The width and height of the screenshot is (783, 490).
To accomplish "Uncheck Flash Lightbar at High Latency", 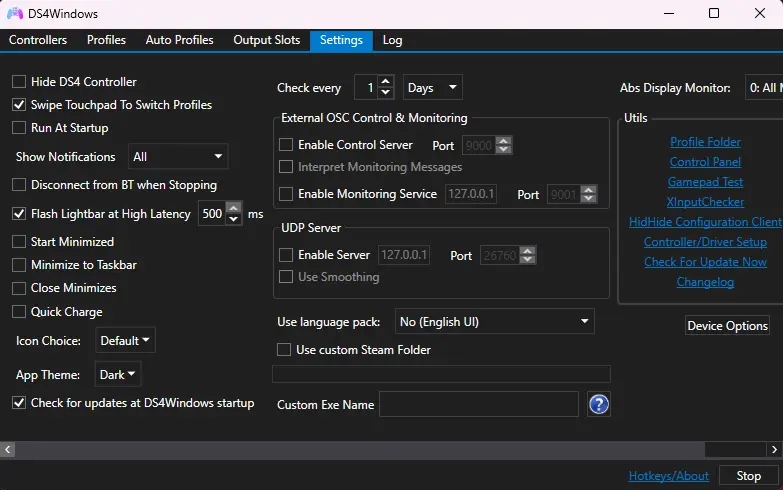I will click(x=19, y=213).
